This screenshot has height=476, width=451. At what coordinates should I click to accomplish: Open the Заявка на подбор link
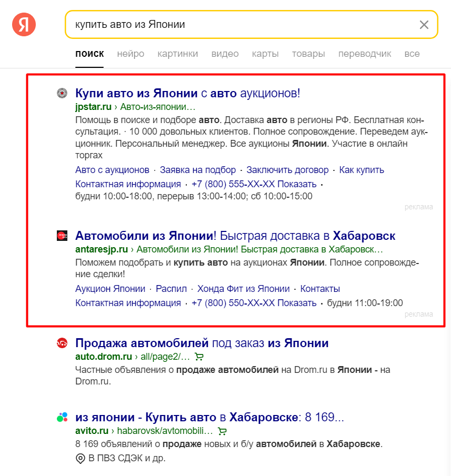pos(198,170)
